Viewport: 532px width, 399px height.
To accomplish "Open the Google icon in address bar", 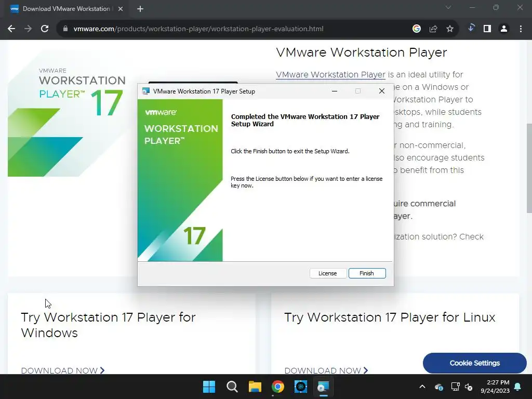I will [417, 29].
